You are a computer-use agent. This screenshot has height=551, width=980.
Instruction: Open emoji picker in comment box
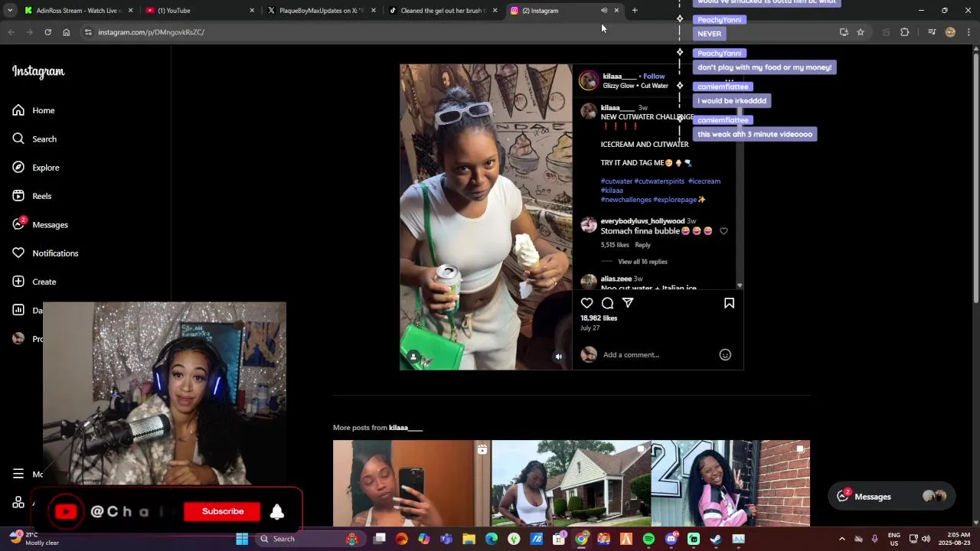click(725, 354)
